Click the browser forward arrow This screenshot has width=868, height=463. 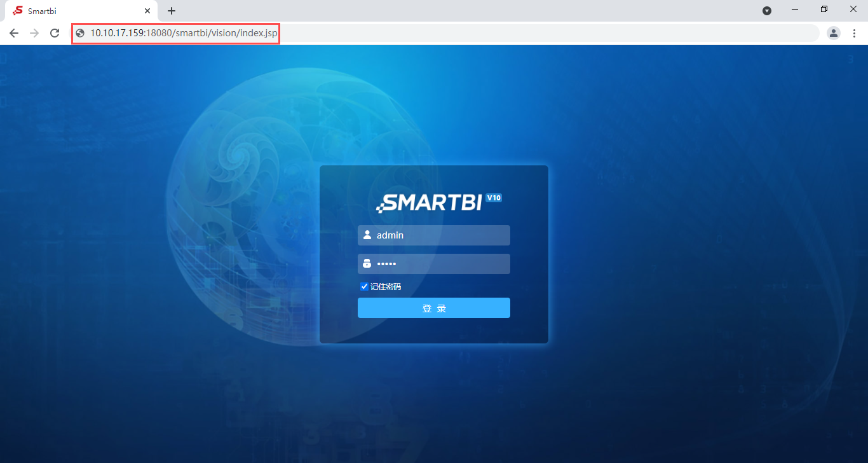pyautogui.click(x=34, y=33)
